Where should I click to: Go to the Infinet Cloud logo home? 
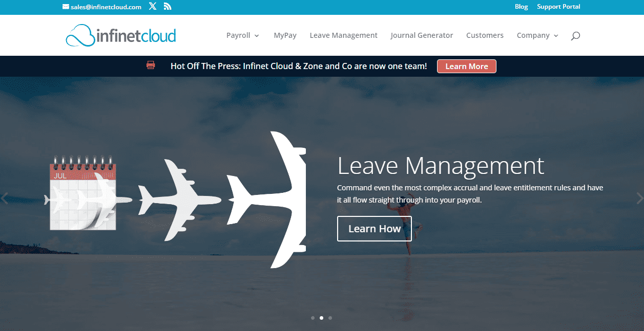121,35
